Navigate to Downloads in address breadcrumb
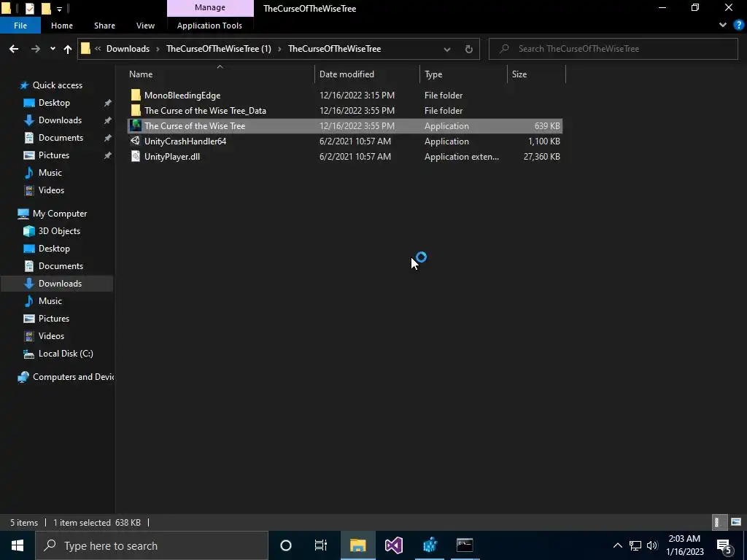Screen dimensions: 747x560 tap(128, 49)
